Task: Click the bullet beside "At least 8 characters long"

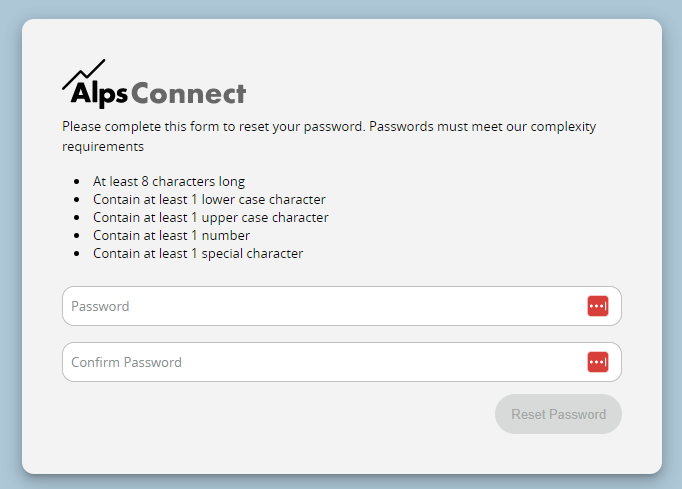Action: pyautogui.click(x=77, y=183)
